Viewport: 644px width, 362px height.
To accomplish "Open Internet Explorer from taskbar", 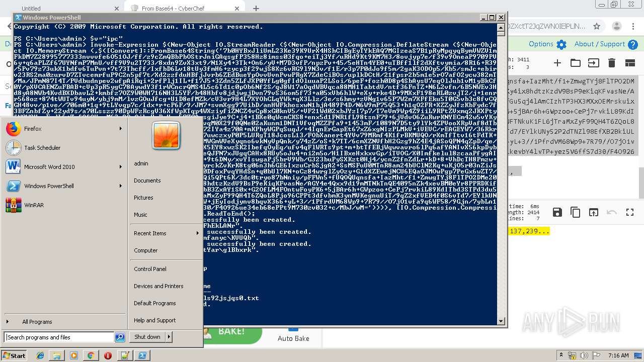I will click(40, 355).
